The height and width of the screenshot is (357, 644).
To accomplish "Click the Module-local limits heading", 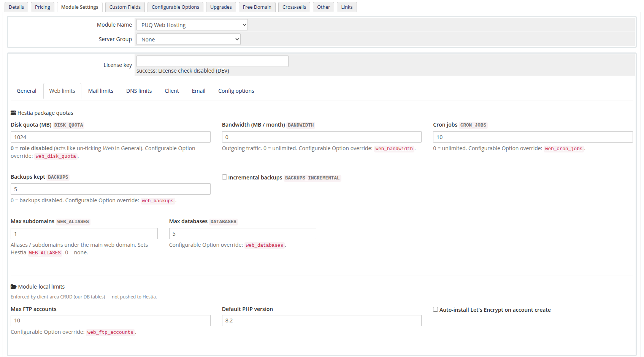I will (41, 287).
